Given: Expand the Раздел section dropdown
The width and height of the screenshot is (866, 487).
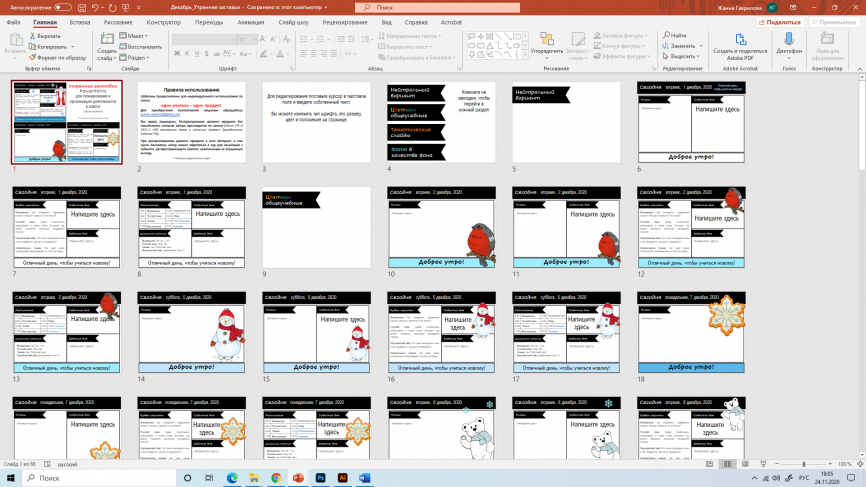Looking at the screenshot, I should pos(137,56).
